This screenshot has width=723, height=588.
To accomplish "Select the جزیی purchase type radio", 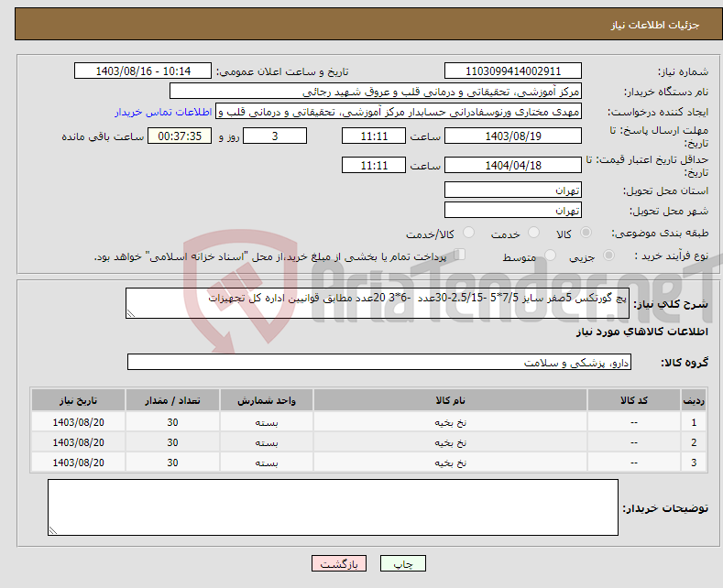I will pos(608,256).
